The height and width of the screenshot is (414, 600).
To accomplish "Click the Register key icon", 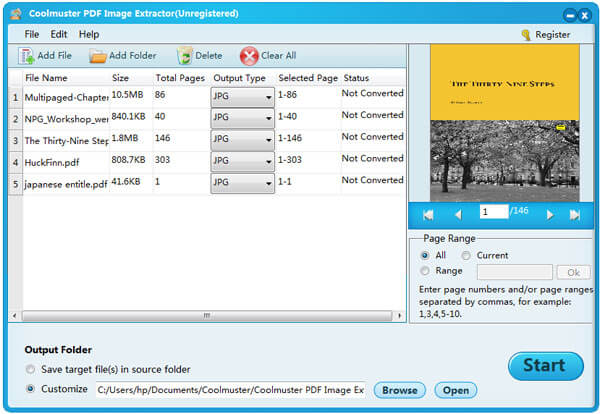I will tap(526, 35).
